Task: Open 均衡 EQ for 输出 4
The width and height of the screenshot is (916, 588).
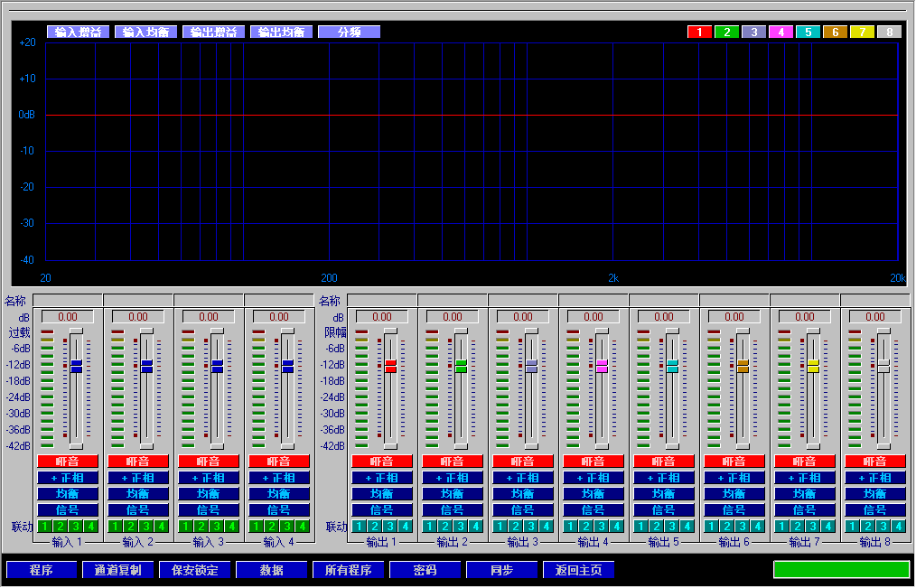Action: click(x=593, y=494)
